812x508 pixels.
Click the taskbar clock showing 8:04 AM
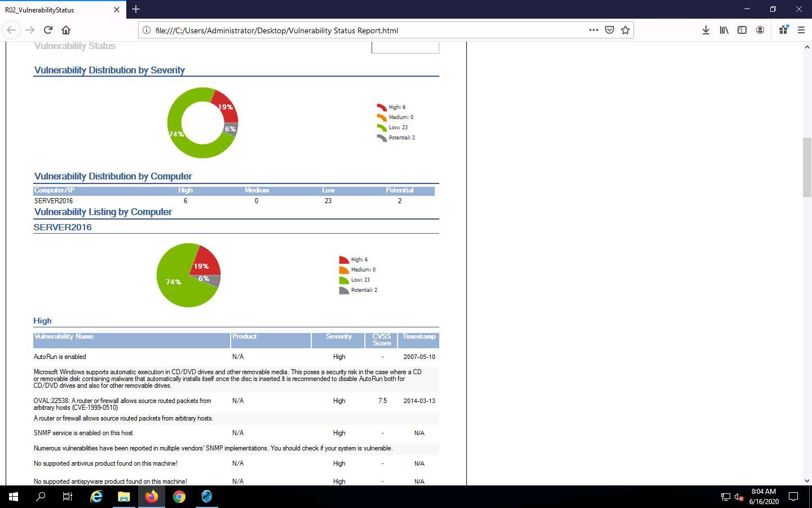[764, 497]
